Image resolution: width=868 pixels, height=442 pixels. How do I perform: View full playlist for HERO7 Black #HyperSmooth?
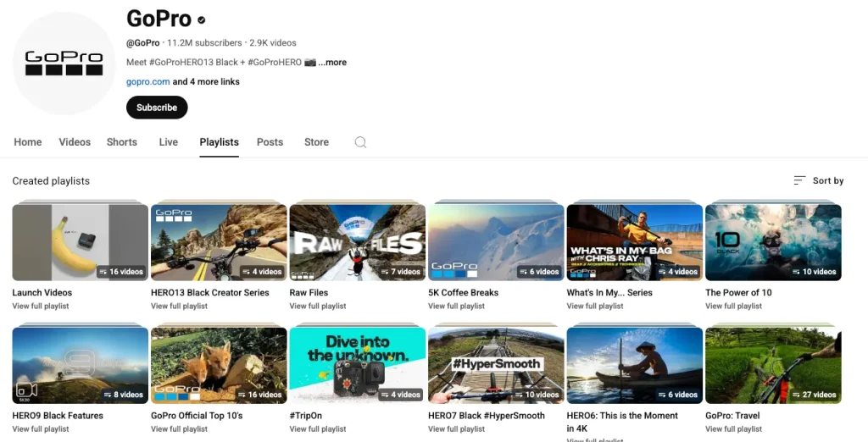click(456, 428)
